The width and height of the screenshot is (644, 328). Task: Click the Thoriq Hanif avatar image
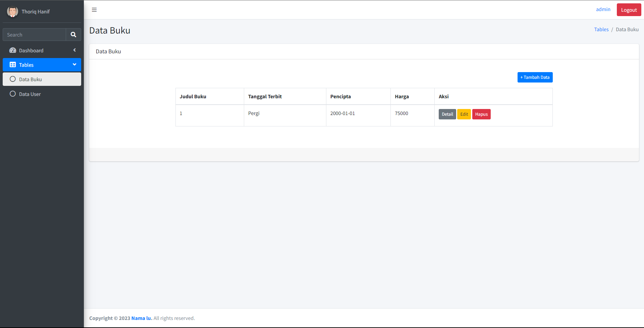click(12, 11)
